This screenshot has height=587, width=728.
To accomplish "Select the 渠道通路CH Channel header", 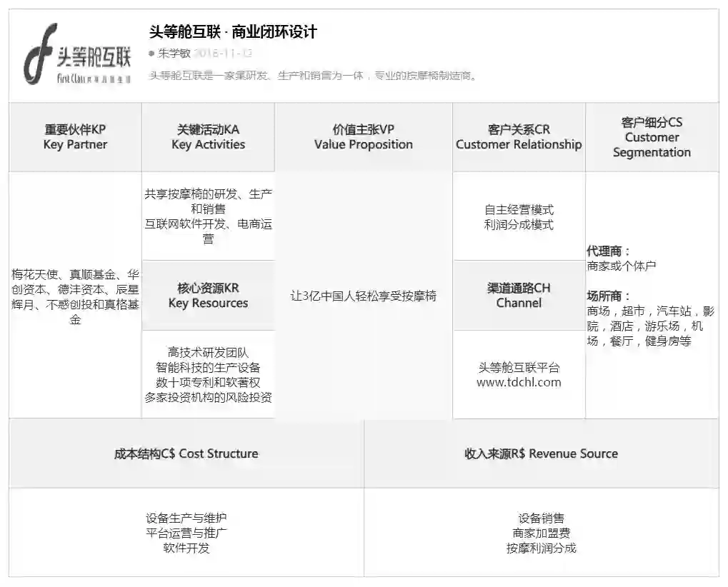I will coord(519,295).
